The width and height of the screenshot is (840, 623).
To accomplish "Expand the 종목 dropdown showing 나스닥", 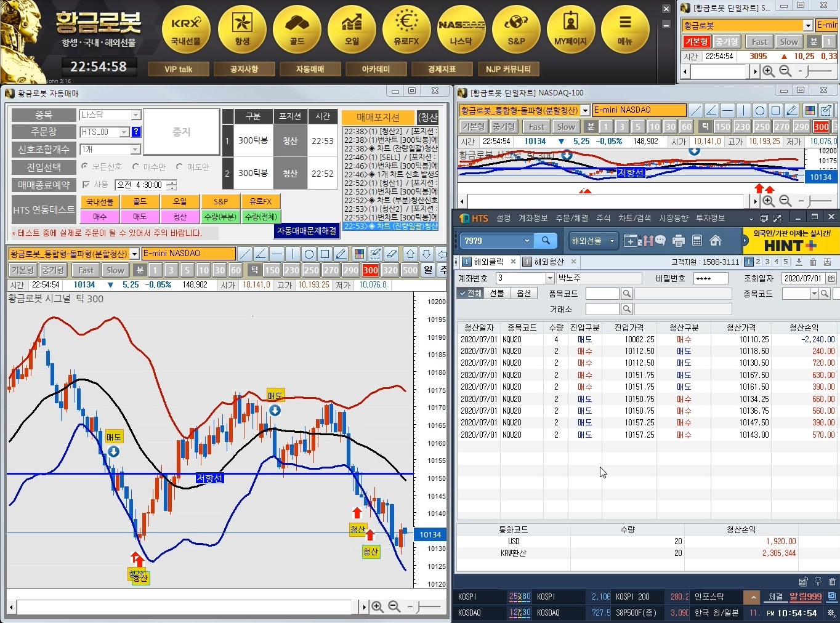I will pos(136,115).
